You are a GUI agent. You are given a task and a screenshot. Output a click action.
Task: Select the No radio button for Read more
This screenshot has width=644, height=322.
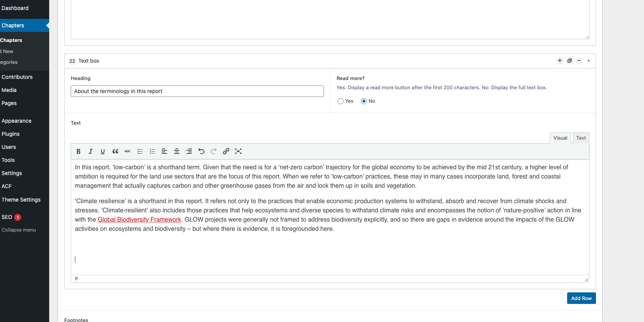(364, 101)
